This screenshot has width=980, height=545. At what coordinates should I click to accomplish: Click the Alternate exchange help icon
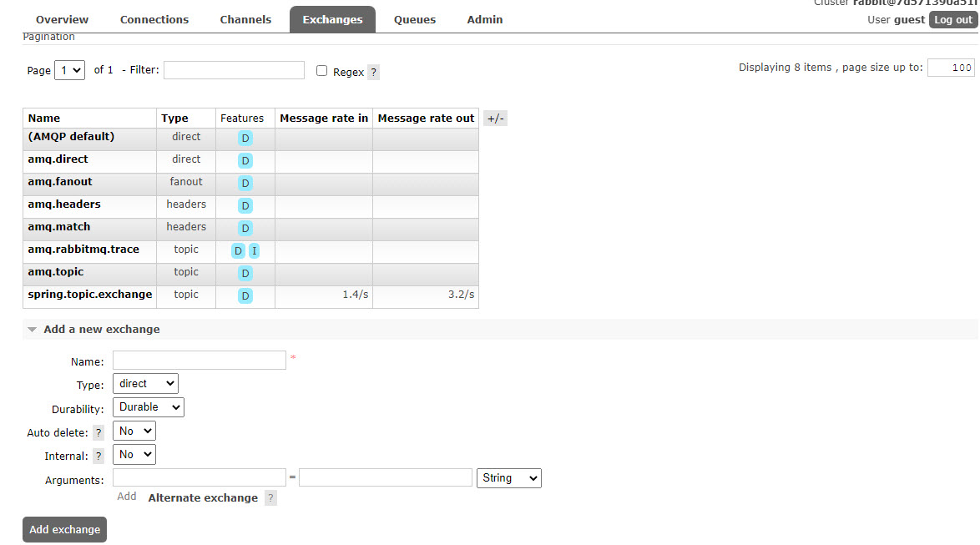click(270, 498)
